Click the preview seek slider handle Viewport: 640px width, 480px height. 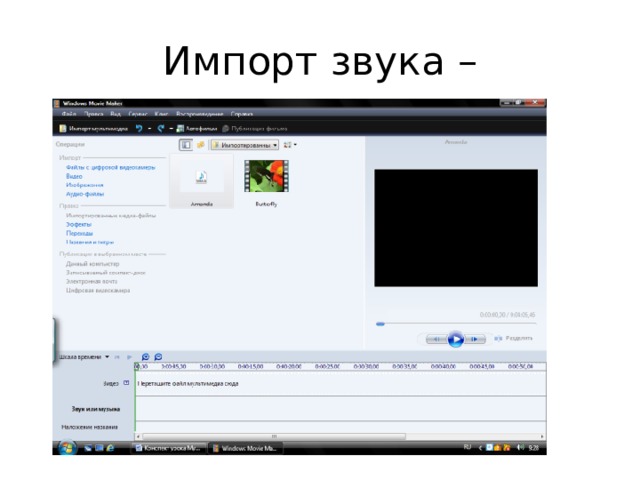[380, 324]
